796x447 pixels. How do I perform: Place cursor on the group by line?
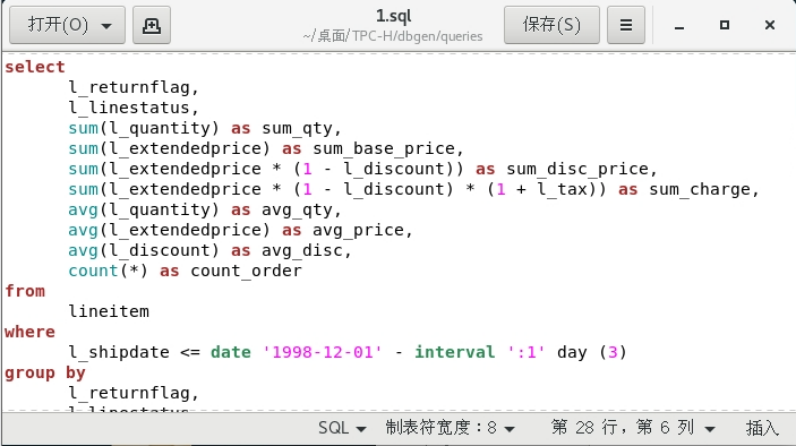(x=45, y=373)
